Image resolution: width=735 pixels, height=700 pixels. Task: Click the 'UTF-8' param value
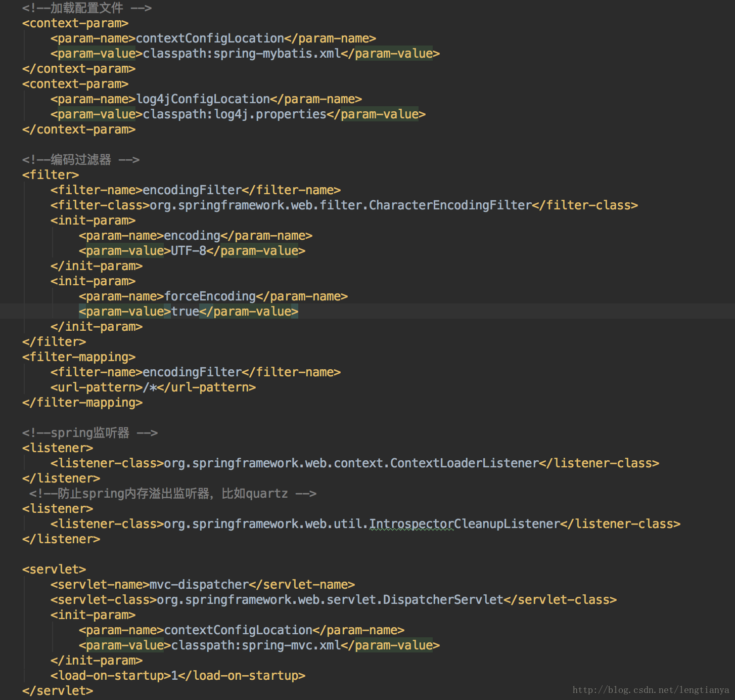[189, 251]
